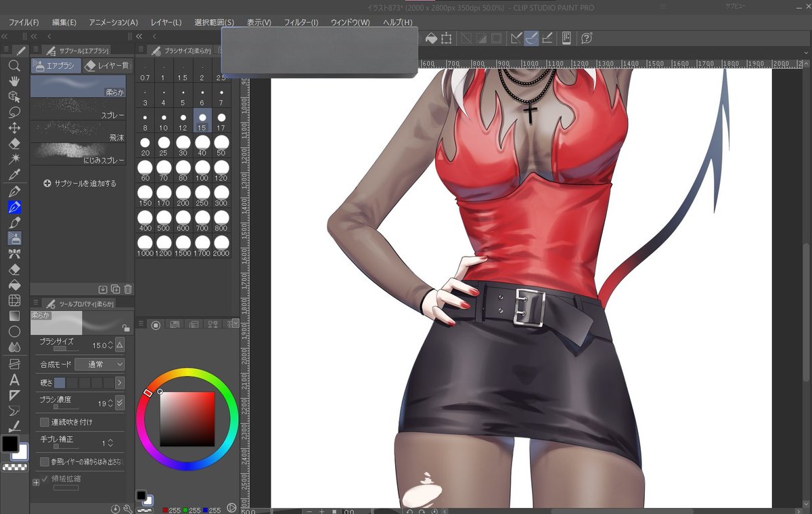Adjust 手ブレ補正 stepper arrows
The image size is (812, 514).
coord(111,443)
